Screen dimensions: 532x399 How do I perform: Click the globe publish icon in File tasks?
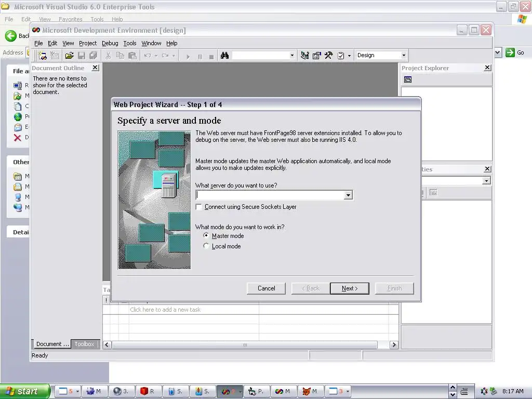[x=17, y=117]
